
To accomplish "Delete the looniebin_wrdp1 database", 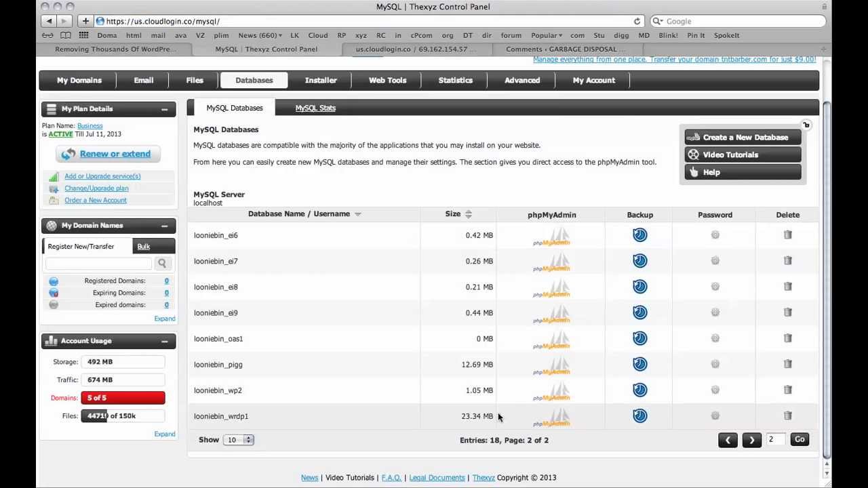I will click(787, 415).
